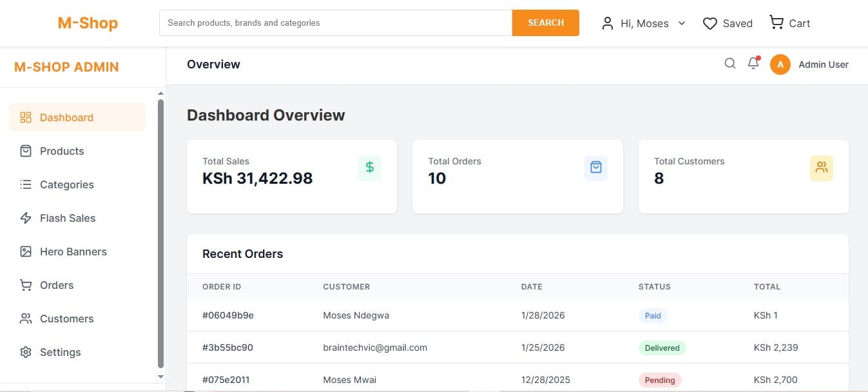
Task: Click the M-Shop logo
Action: point(87,23)
